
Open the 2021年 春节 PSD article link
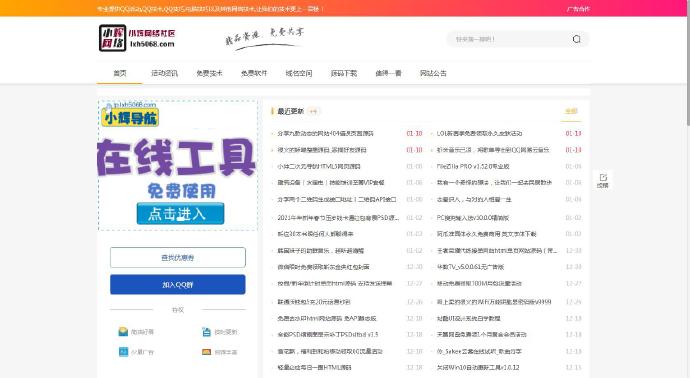tap(338, 217)
